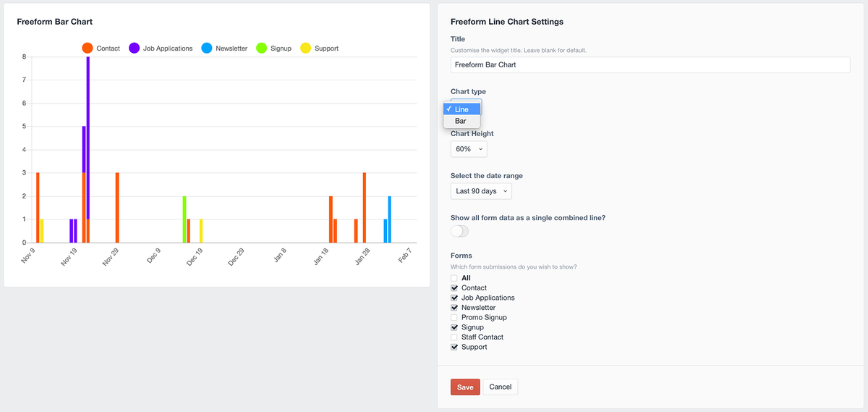The image size is (868, 412).
Task: Check the Promo Signup checkbox
Action: coord(454,317)
